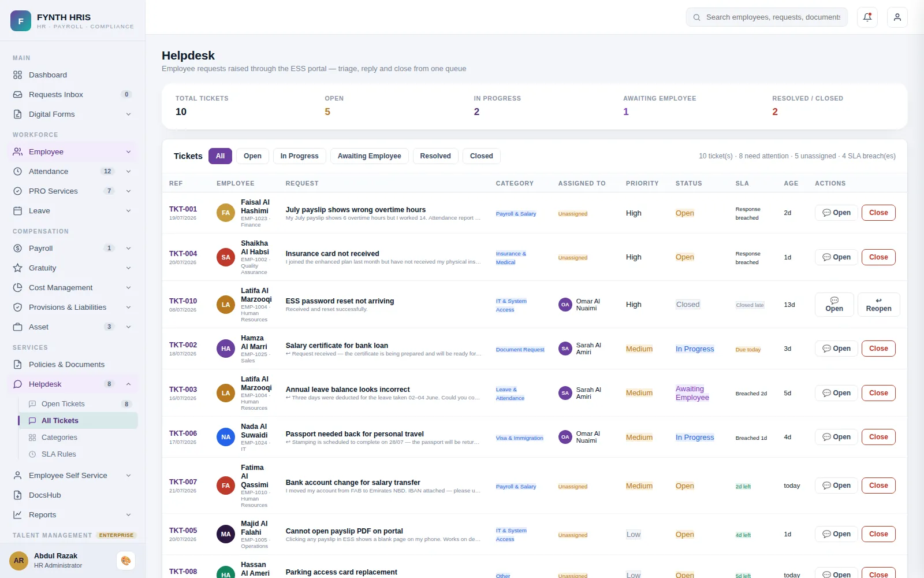The width and height of the screenshot is (924, 578).
Task: Filter tickets by the Open tab
Action: coord(252,156)
